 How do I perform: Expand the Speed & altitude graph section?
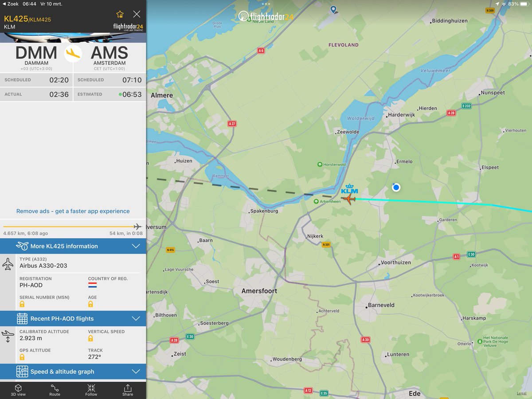tap(136, 372)
